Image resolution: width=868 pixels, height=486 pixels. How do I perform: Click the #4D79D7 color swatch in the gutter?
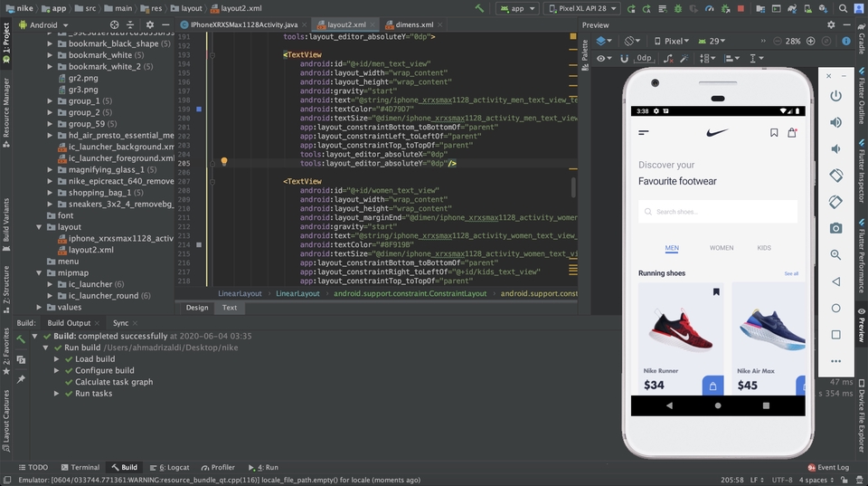click(x=199, y=110)
